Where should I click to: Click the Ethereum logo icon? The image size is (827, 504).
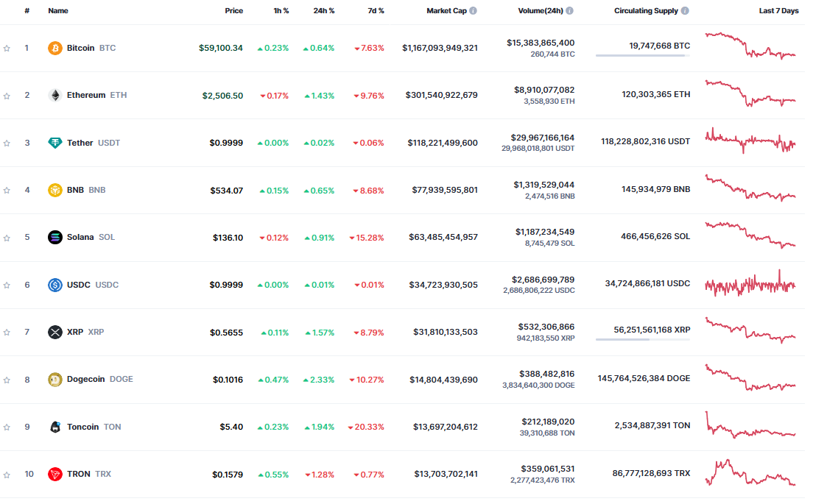pos(55,95)
